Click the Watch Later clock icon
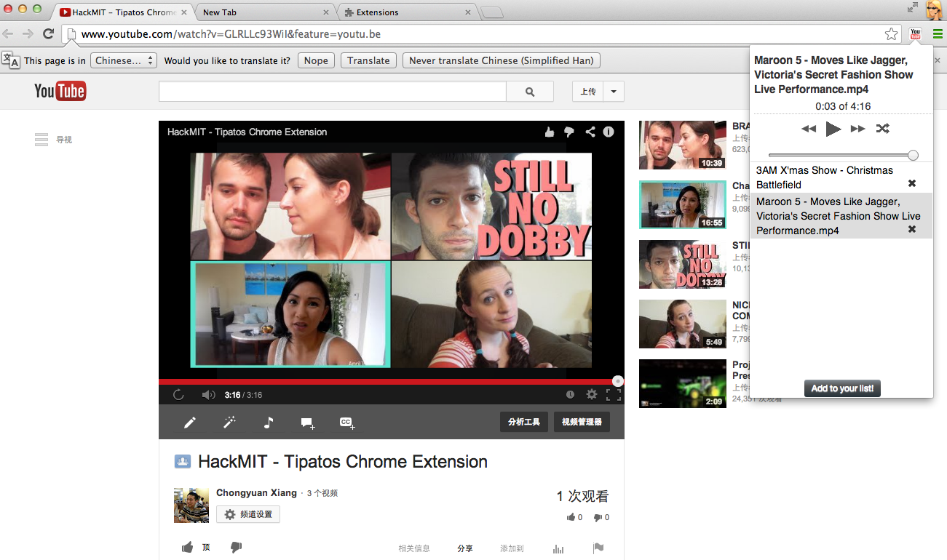The height and width of the screenshot is (560, 947). tap(570, 394)
